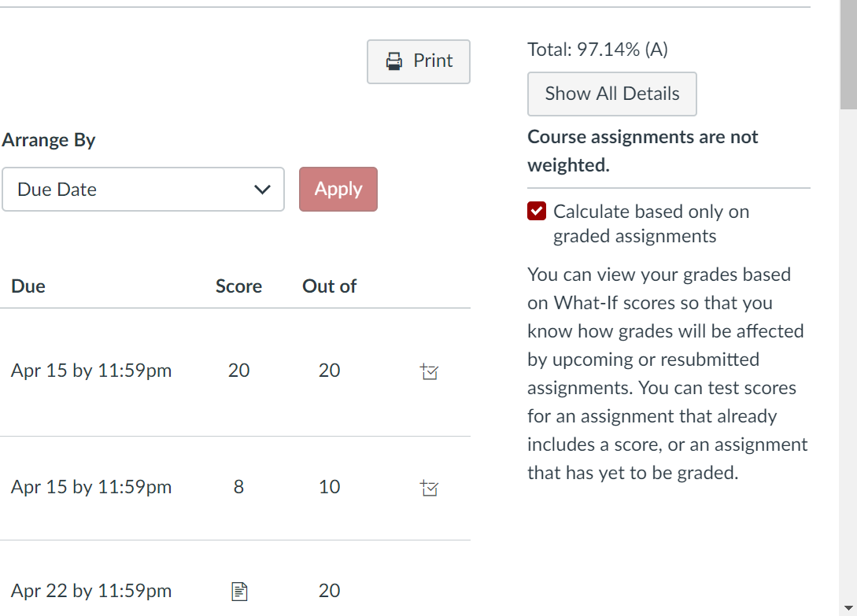This screenshot has height=616, width=857.
Task: Click the submitted document icon for Apr 22
Action: pos(239,591)
